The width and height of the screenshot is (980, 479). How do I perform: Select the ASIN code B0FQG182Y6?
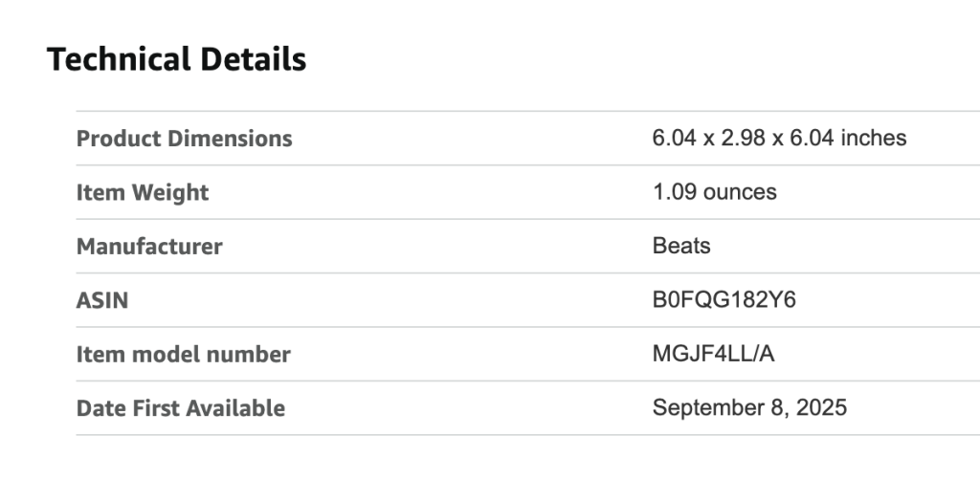(x=724, y=300)
